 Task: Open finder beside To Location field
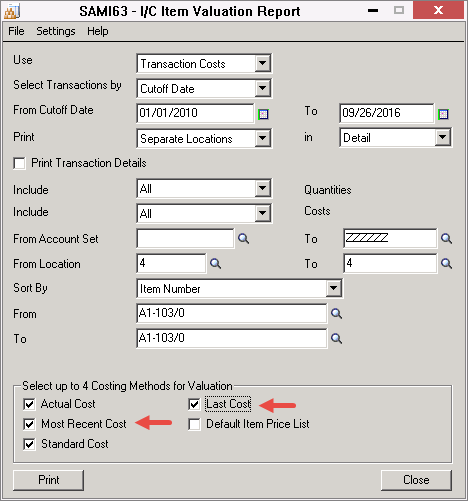click(446, 264)
